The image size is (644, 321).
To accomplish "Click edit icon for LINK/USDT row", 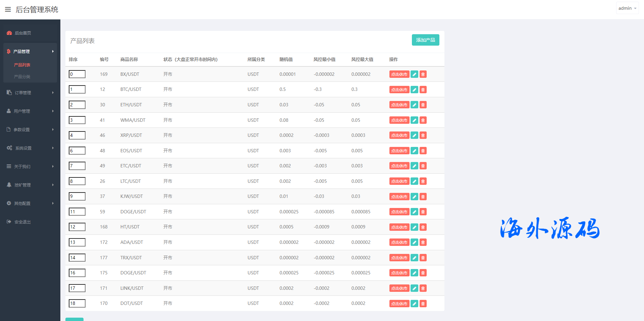I will pos(414,288).
